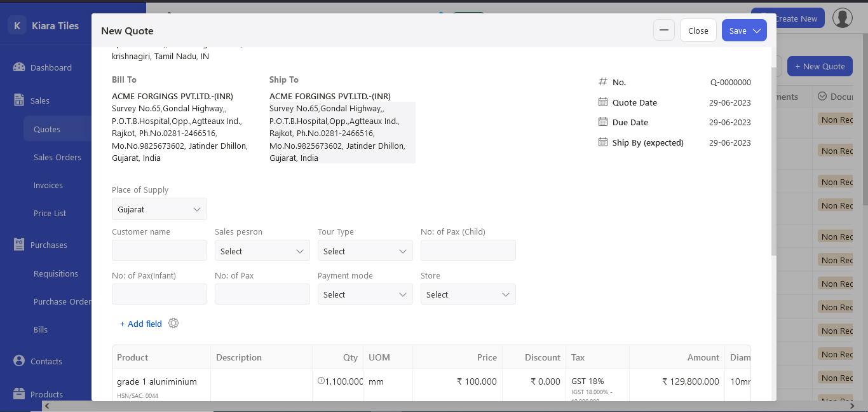Open Bills in the sidebar

tap(41, 329)
